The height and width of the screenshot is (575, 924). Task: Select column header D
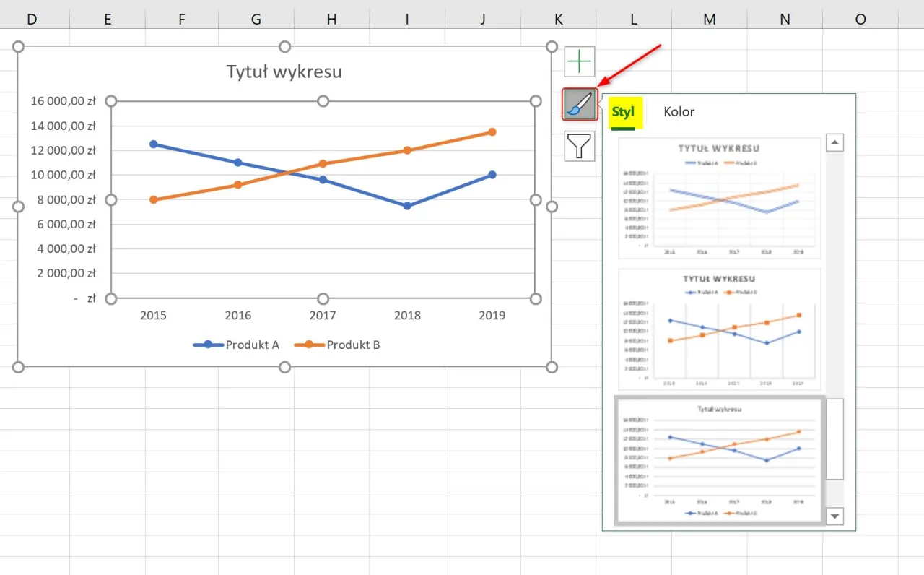[32, 20]
